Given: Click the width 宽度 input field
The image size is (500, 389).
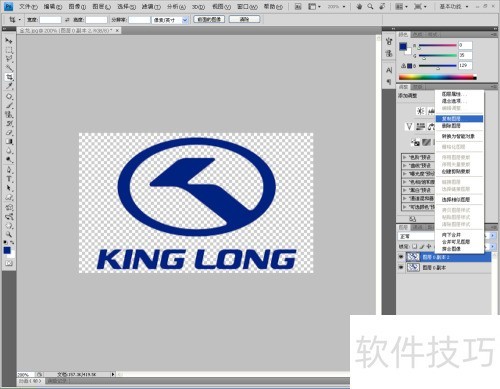Looking at the screenshot, I should point(50,20).
